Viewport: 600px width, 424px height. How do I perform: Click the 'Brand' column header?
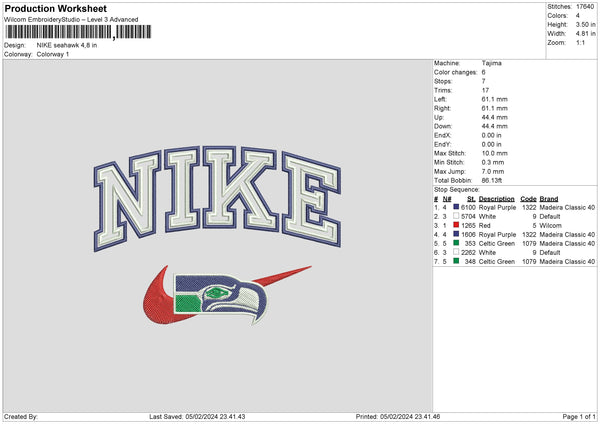coord(548,199)
